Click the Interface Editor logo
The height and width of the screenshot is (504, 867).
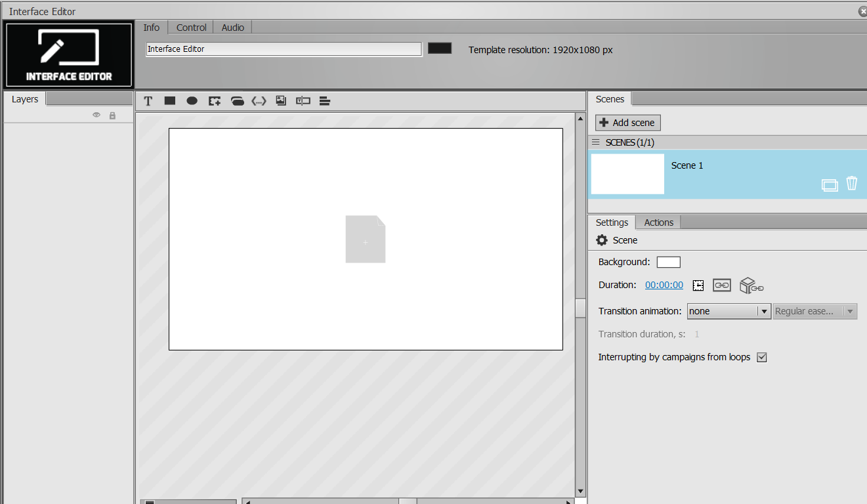coord(69,56)
